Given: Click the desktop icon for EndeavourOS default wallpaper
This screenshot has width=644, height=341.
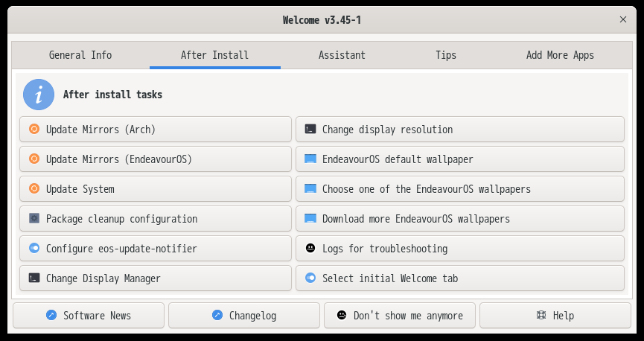Looking at the screenshot, I should coord(310,159).
